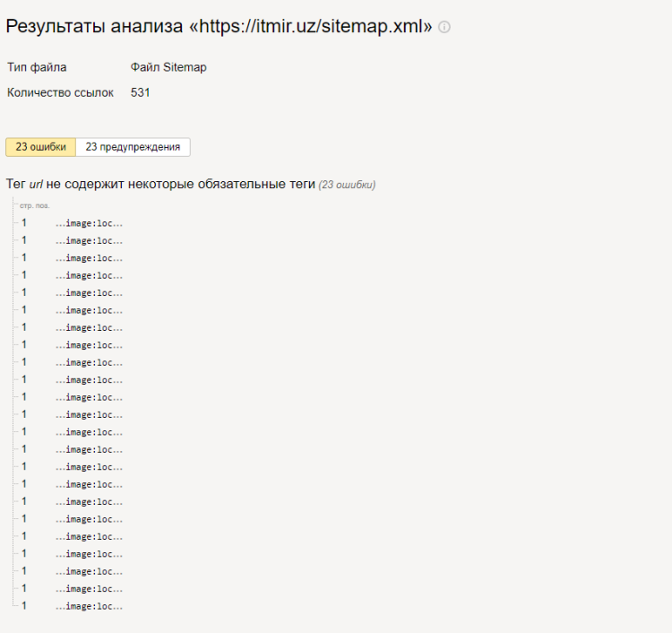Click the "(23 ошибки)" count next to heading
This screenshot has width=672, height=633.
click(x=347, y=186)
